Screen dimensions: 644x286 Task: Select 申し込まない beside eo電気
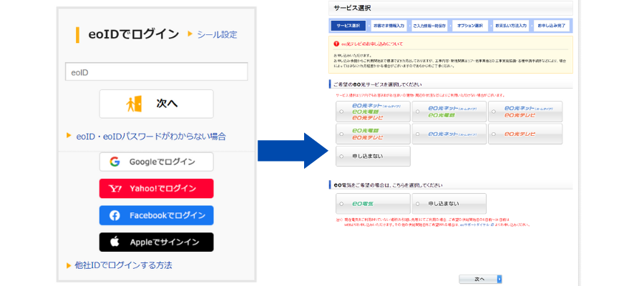pos(449,204)
